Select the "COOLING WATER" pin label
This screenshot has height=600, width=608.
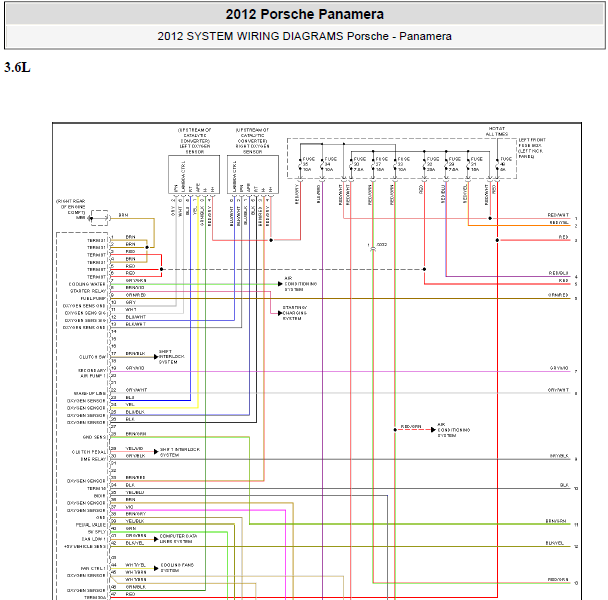[x=87, y=284]
